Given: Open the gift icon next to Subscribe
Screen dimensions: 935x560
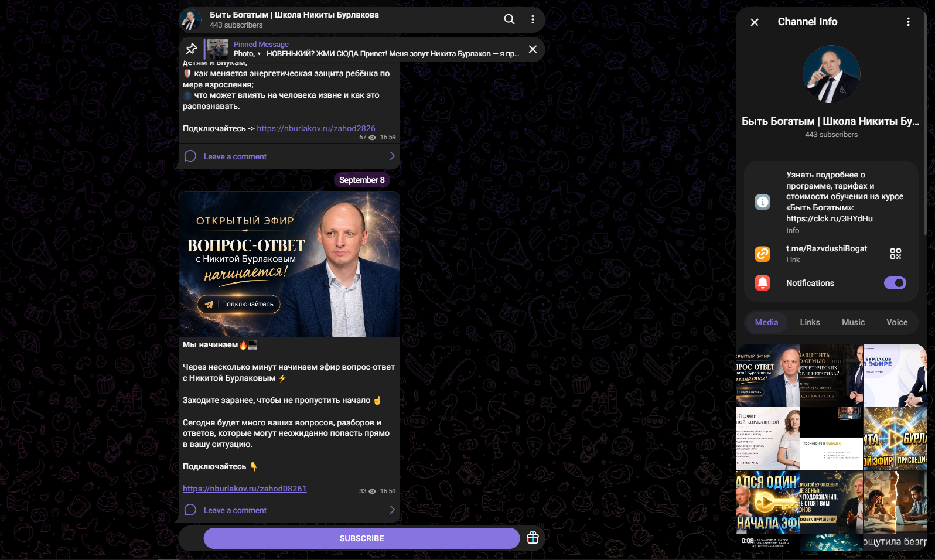Looking at the screenshot, I should pos(533,538).
